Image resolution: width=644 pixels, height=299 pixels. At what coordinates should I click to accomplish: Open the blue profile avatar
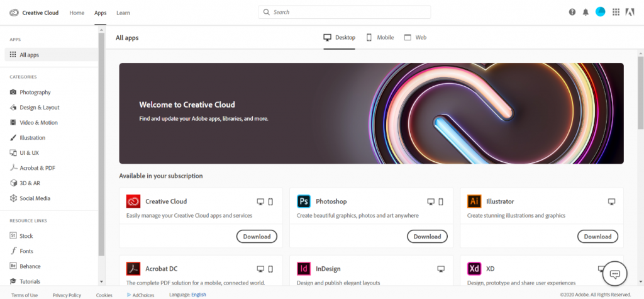pyautogui.click(x=600, y=12)
